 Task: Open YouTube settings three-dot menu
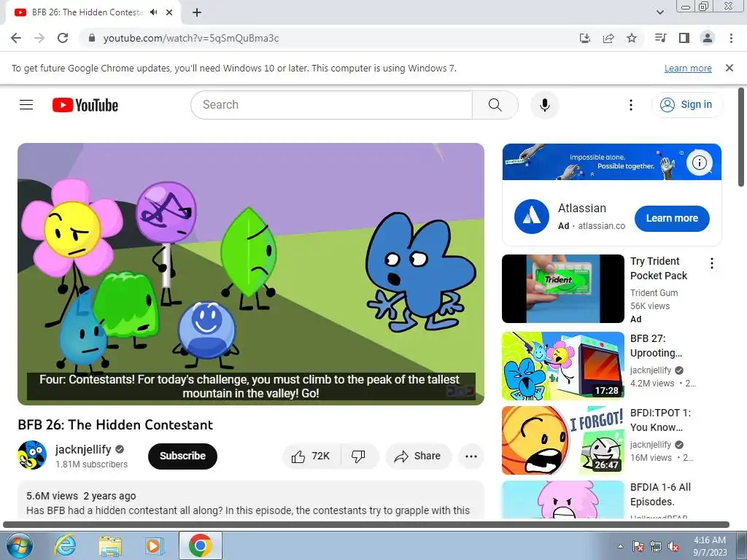coord(631,105)
